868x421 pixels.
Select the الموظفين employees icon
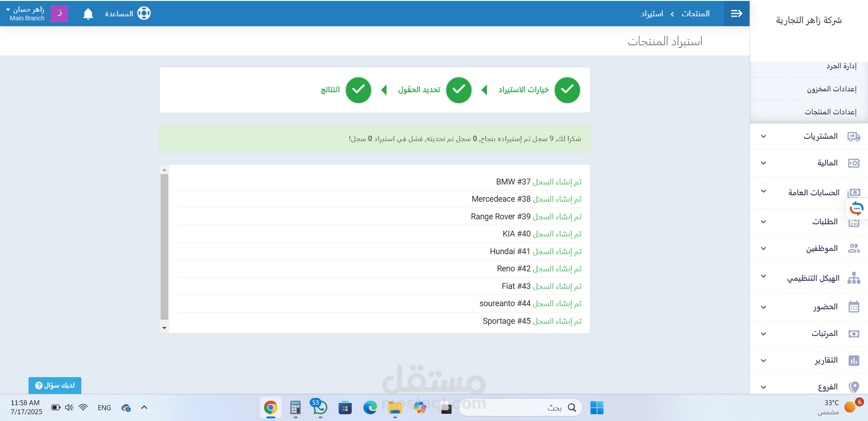(x=854, y=248)
